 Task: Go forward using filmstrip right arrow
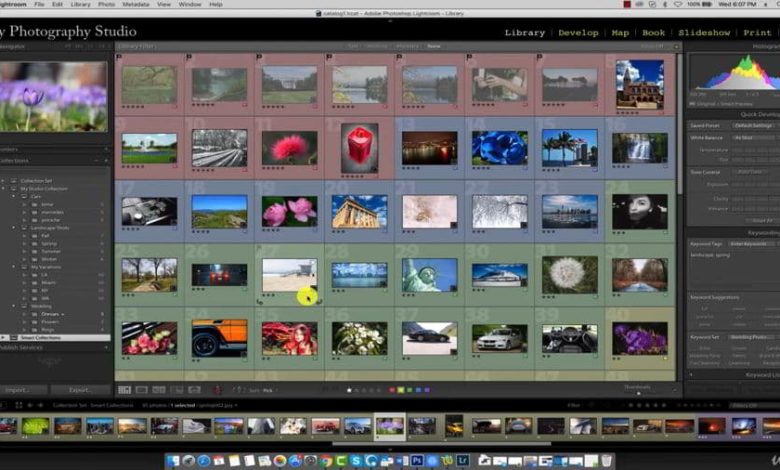[40, 405]
